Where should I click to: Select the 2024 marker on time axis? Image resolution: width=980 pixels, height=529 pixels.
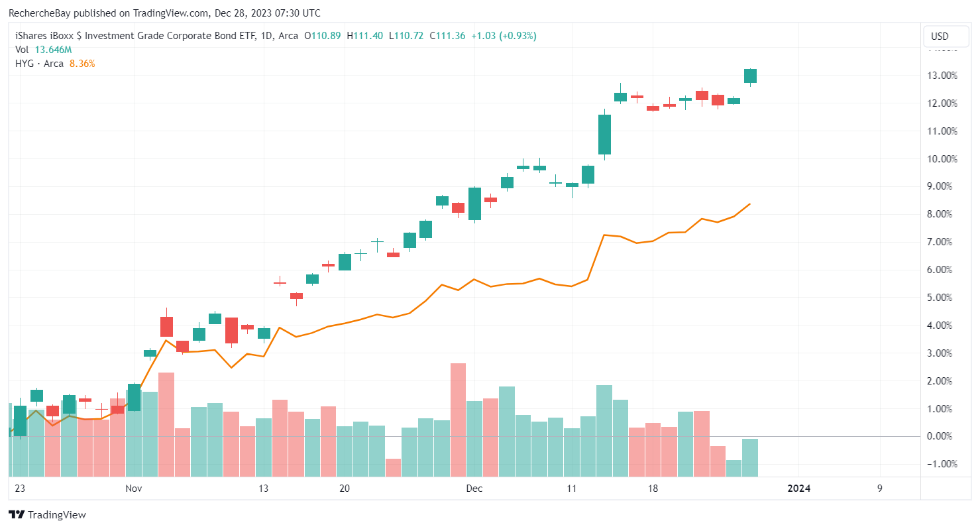(x=798, y=489)
